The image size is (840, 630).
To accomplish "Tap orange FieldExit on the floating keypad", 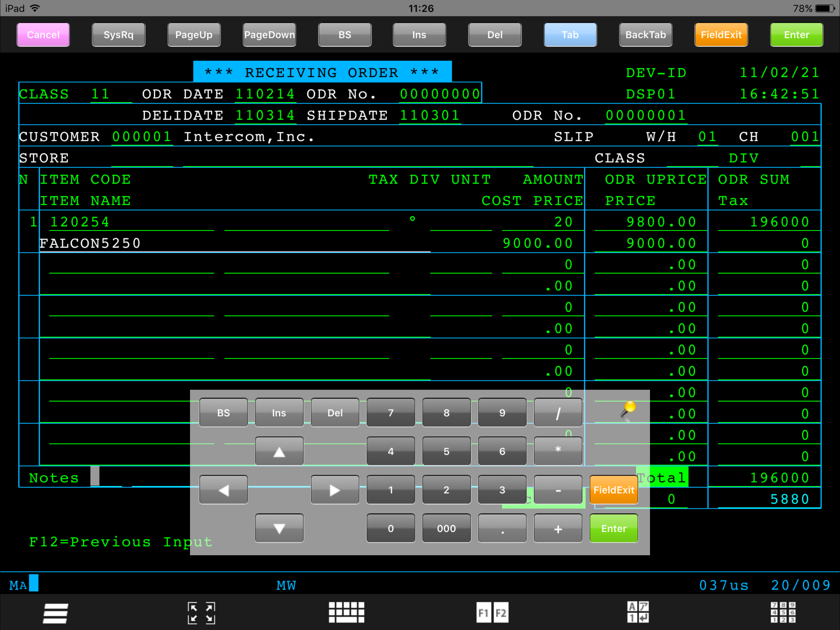I will coord(614,490).
